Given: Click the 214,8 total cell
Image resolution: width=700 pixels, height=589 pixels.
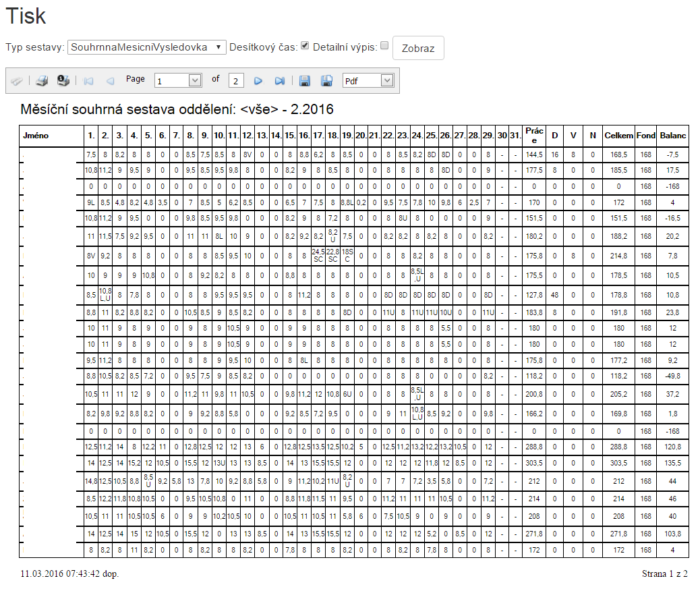Looking at the screenshot, I should pos(619,256).
